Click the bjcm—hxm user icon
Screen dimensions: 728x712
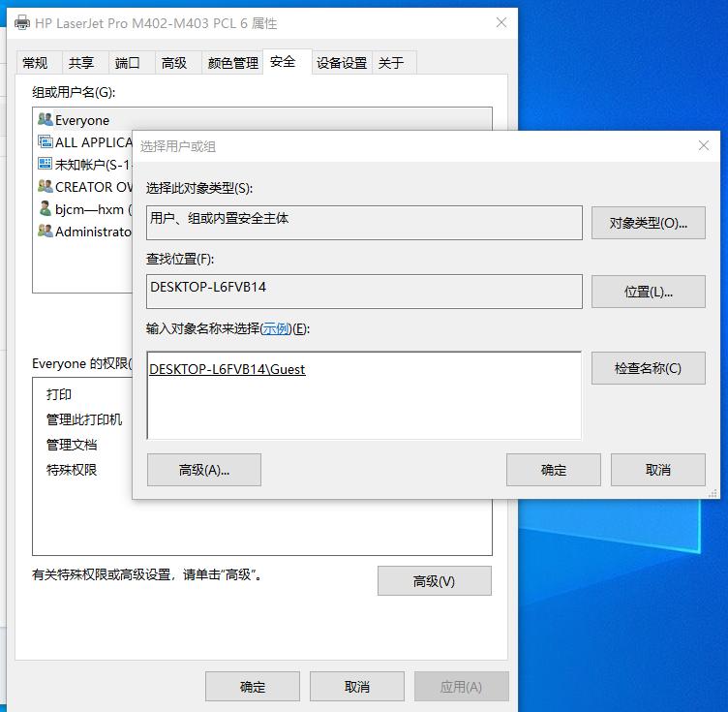45,208
